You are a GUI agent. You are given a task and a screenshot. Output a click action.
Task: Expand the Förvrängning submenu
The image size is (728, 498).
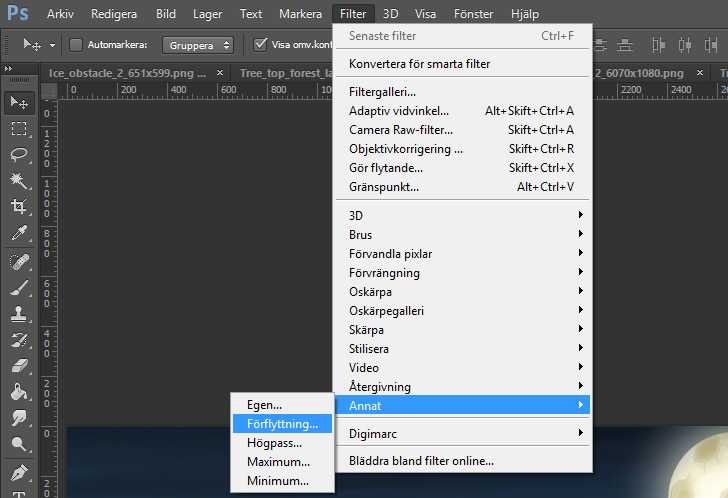point(384,273)
